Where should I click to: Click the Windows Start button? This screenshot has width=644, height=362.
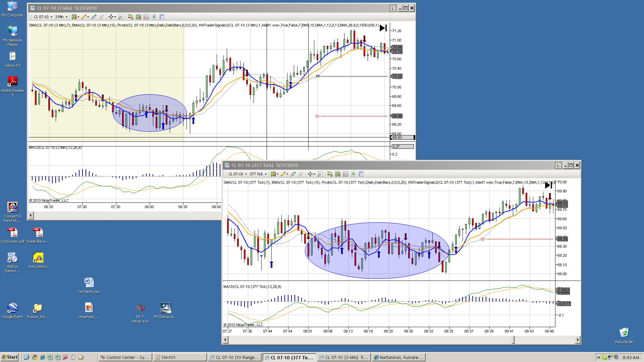[9, 357]
